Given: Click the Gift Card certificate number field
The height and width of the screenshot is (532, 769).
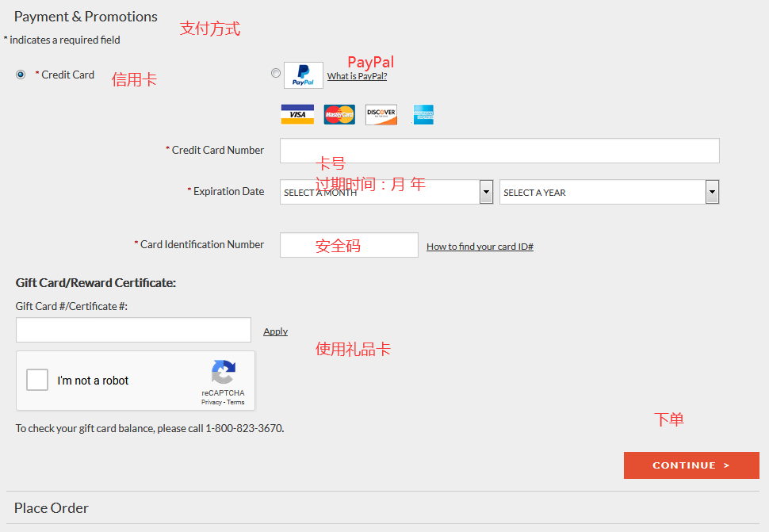Looking at the screenshot, I should click(x=133, y=330).
